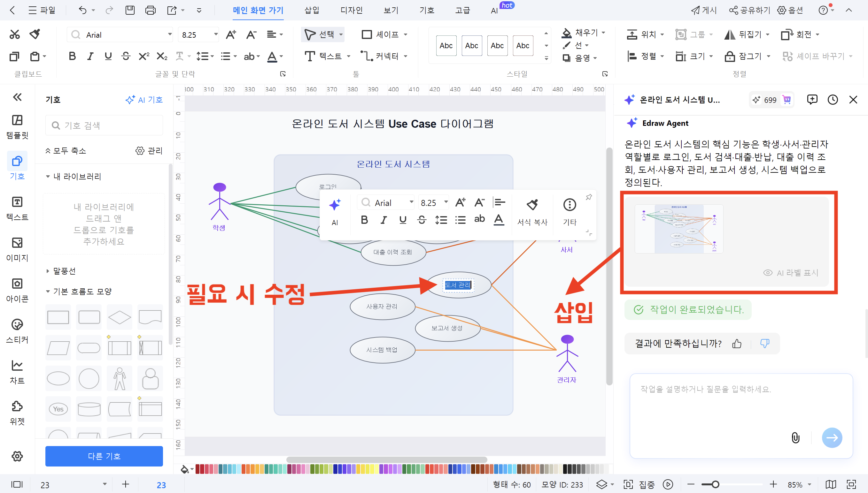Click thumbs up on Edraw Agent result
The height and width of the screenshot is (493, 868).
click(737, 343)
